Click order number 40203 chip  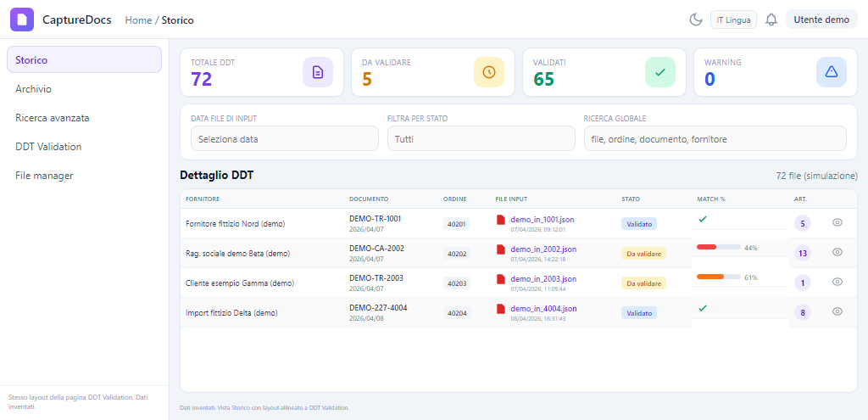pyautogui.click(x=457, y=283)
